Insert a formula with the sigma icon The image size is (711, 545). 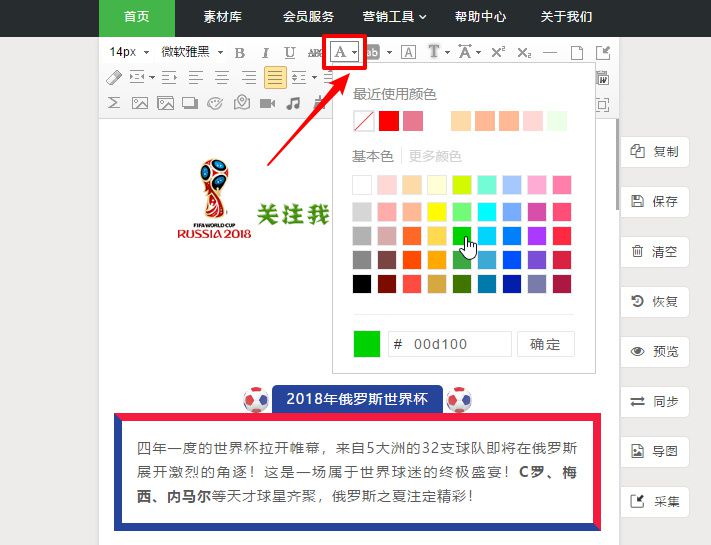click(114, 103)
